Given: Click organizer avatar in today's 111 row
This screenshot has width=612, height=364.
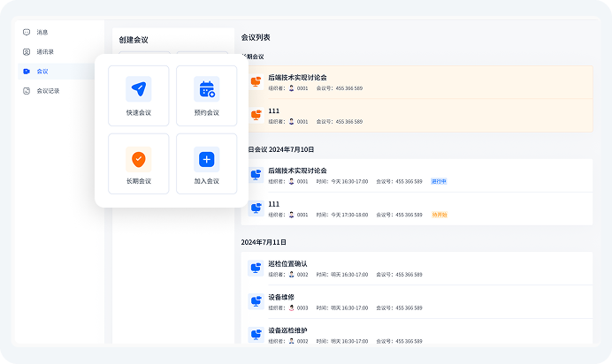Looking at the screenshot, I should (291, 215).
